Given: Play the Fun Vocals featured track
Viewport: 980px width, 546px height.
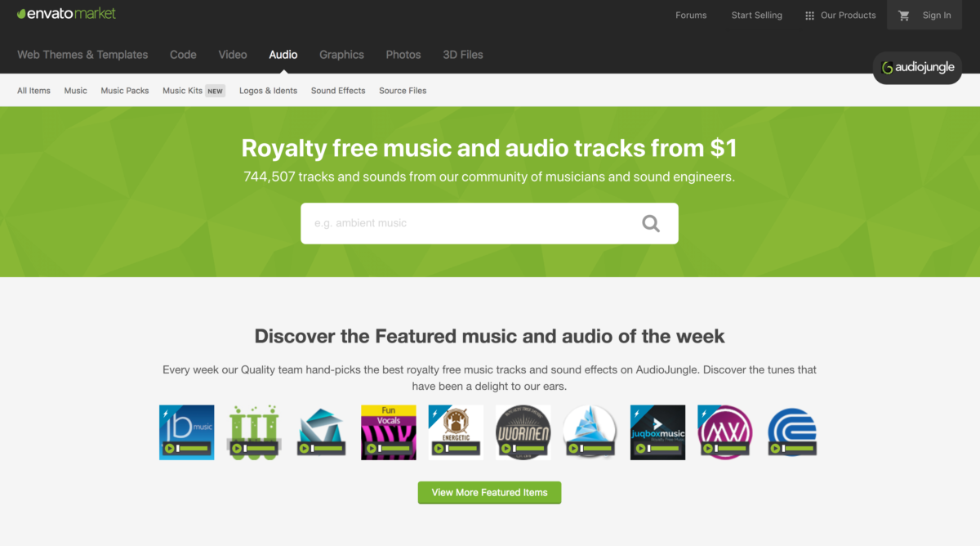Looking at the screenshot, I should point(371,449).
